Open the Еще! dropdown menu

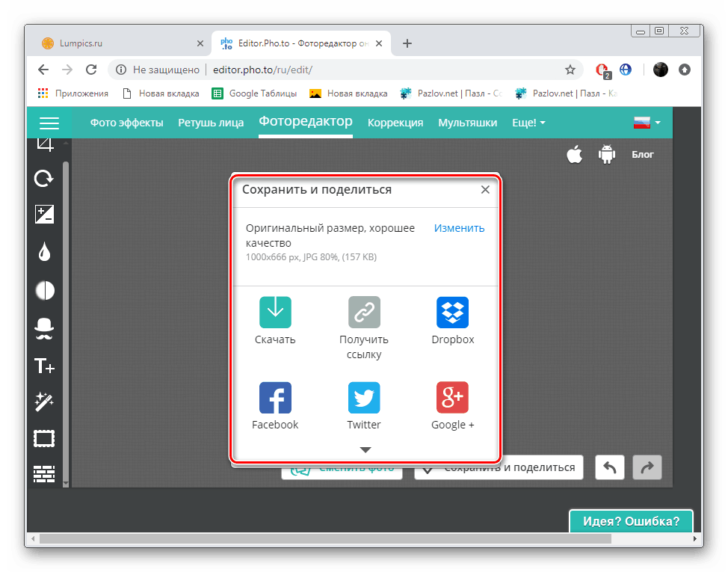tap(528, 123)
